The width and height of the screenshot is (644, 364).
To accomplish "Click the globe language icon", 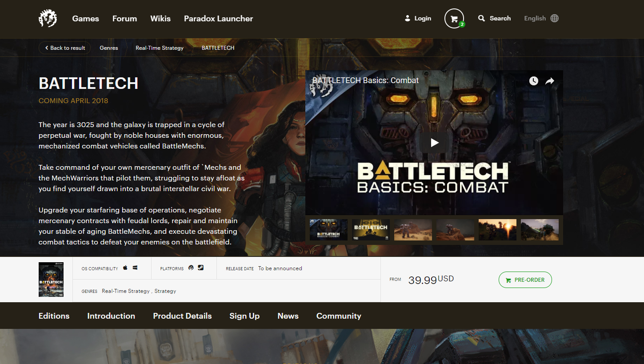I will click(554, 18).
